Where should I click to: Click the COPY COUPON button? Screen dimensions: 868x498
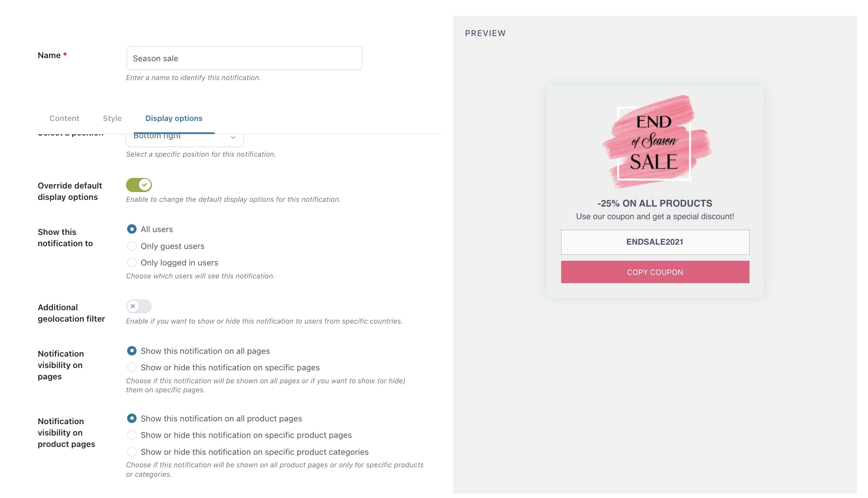click(x=655, y=272)
